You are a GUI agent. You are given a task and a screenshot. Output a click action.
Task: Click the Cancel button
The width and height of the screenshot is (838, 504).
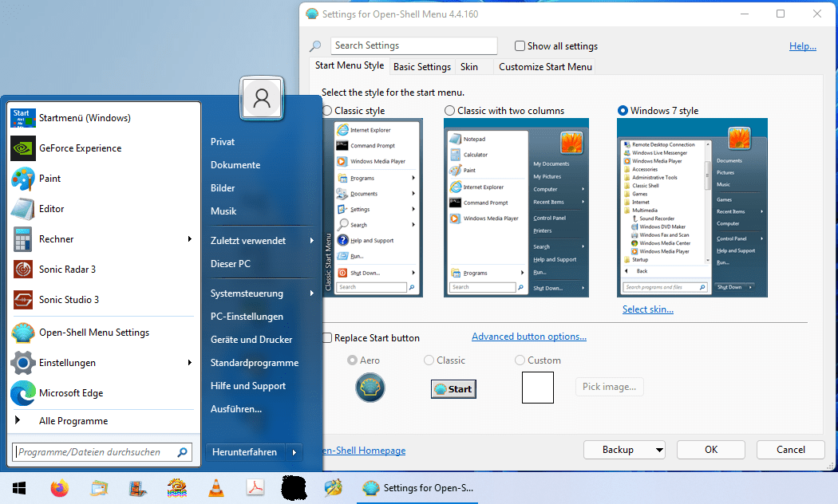790,450
